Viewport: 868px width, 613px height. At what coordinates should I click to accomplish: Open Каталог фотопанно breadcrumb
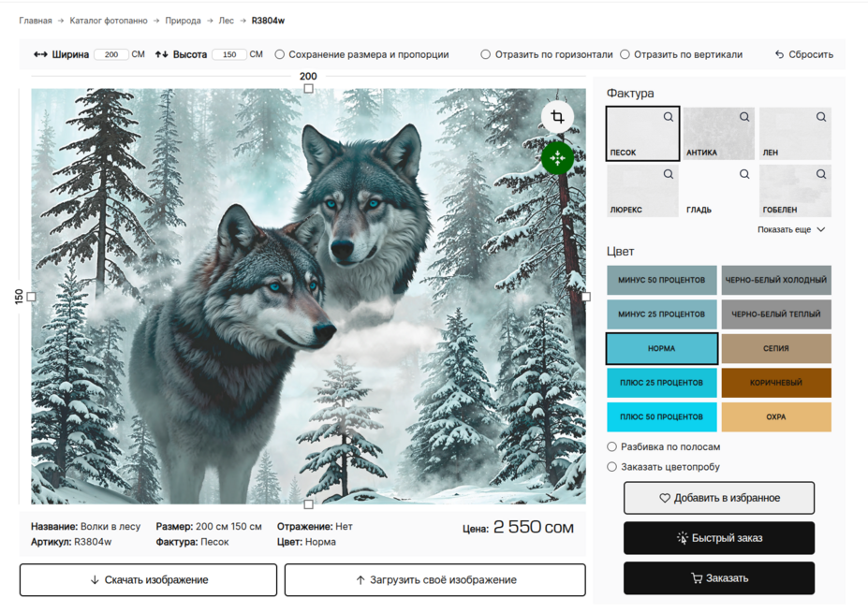tap(109, 21)
